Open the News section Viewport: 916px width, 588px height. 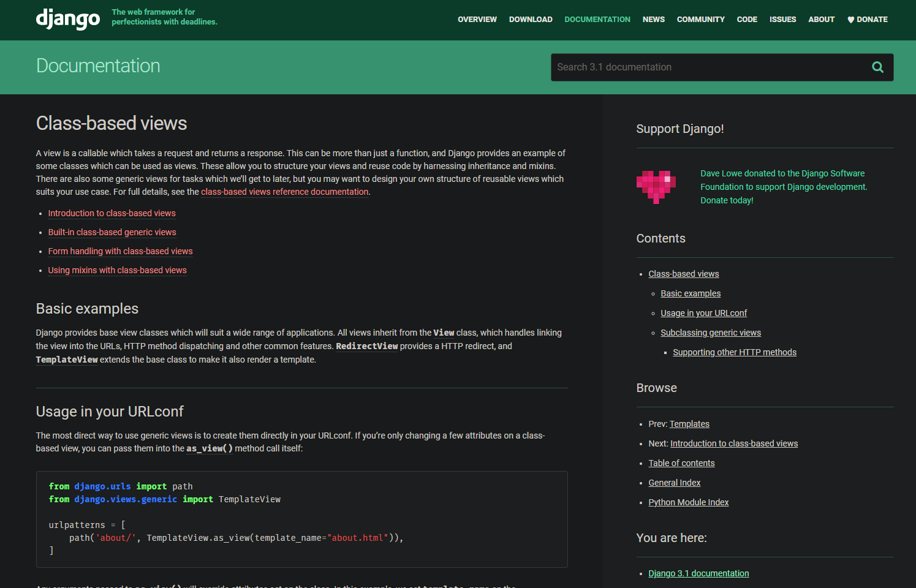[654, 20]
